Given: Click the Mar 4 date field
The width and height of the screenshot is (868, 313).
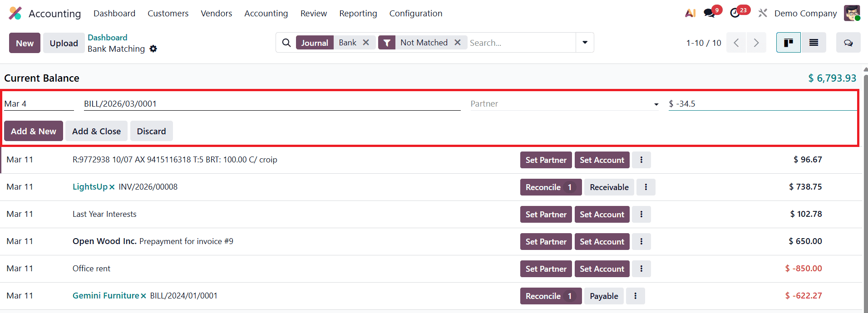Looking at the screenshot, I should click(x=39, y=104).
